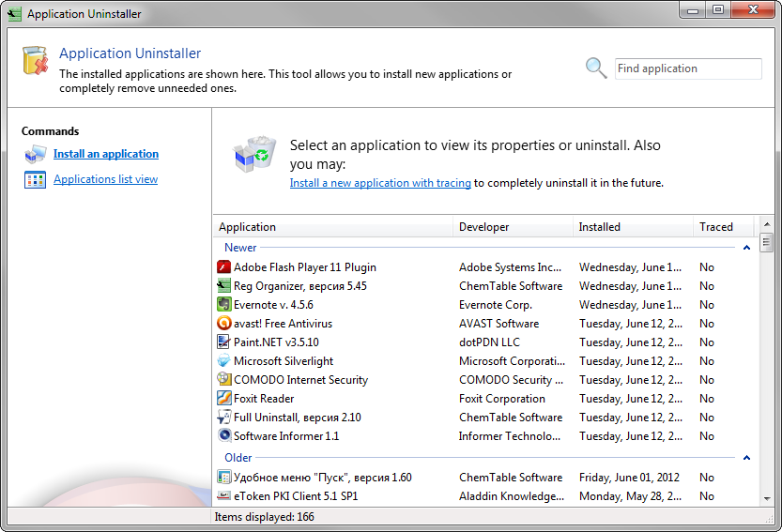Click the recycle bin box icon

pos(254,154)
